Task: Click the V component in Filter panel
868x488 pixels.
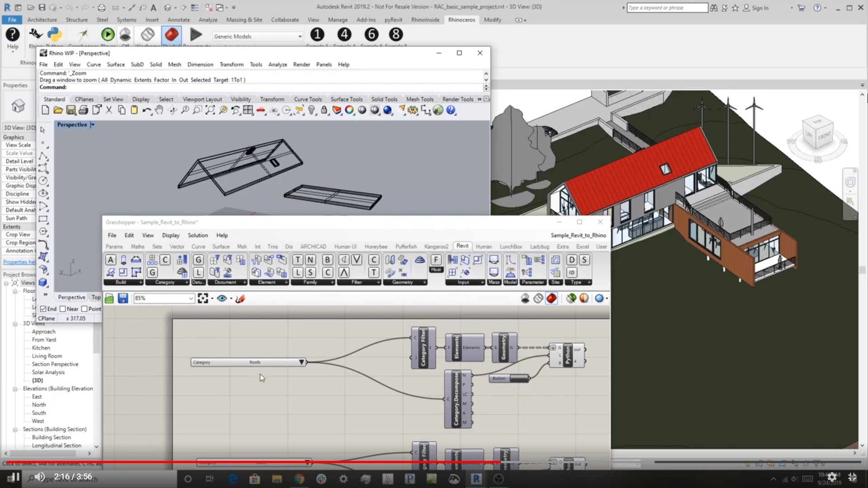Action: pyautogui.click(x=357, y=259)
